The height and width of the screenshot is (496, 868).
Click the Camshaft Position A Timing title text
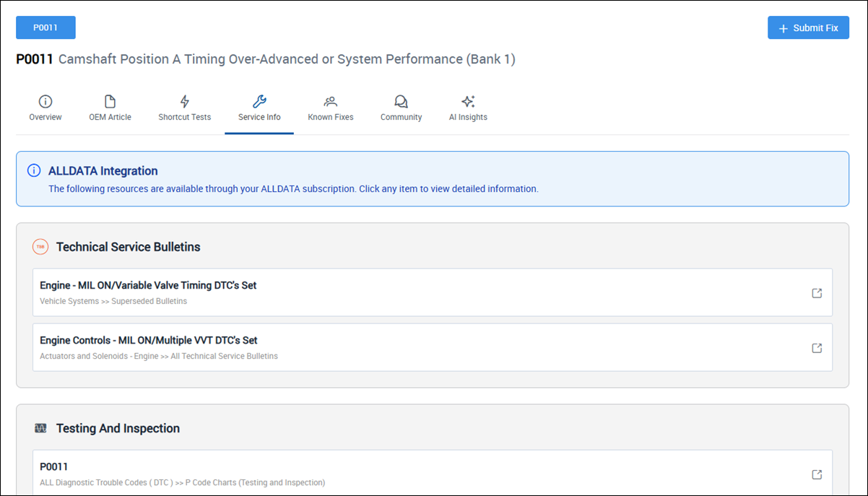point(287,59)
